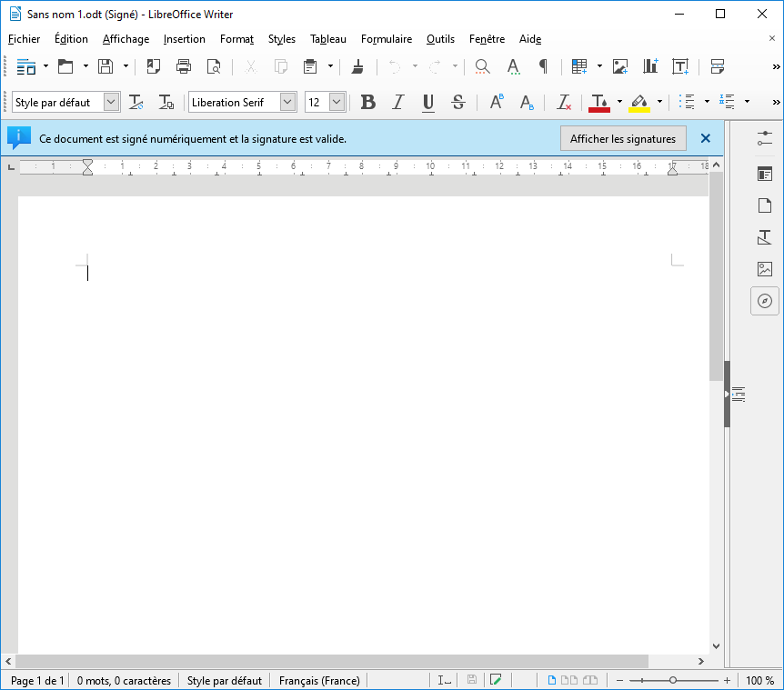Toggle Strikethrough formatting
This screenshot has width=784, height=690.
point(458,102)
